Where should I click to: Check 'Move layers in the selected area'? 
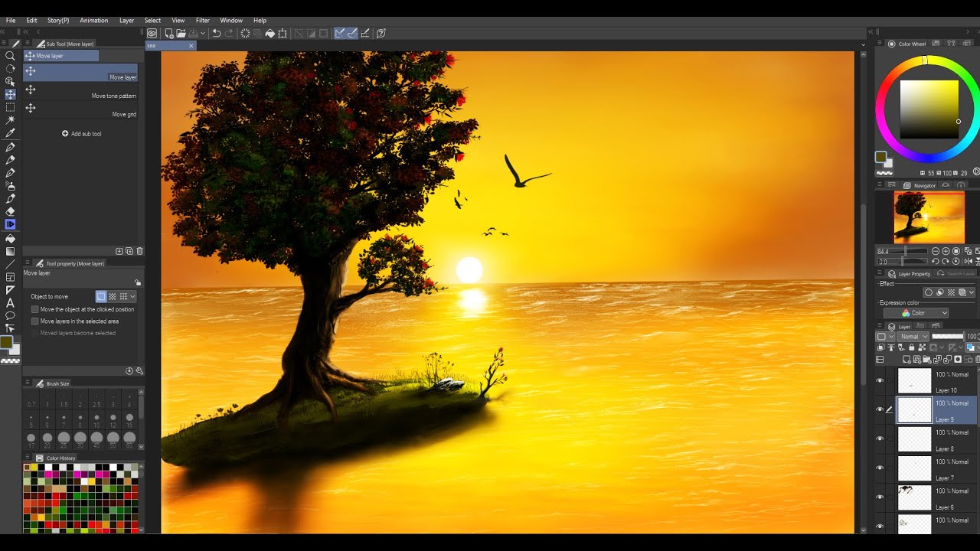[x=35, y=321]
